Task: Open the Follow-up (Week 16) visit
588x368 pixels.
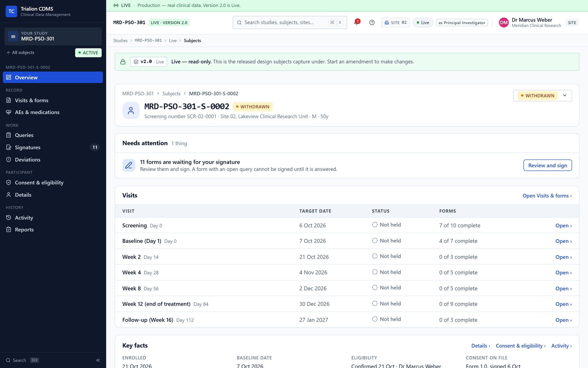Action: click(347, 320)
